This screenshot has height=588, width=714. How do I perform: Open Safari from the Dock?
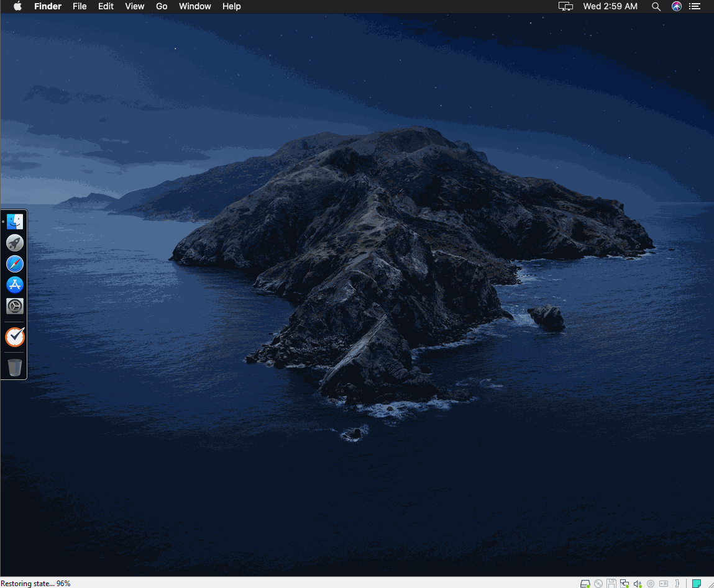point(14,264)
